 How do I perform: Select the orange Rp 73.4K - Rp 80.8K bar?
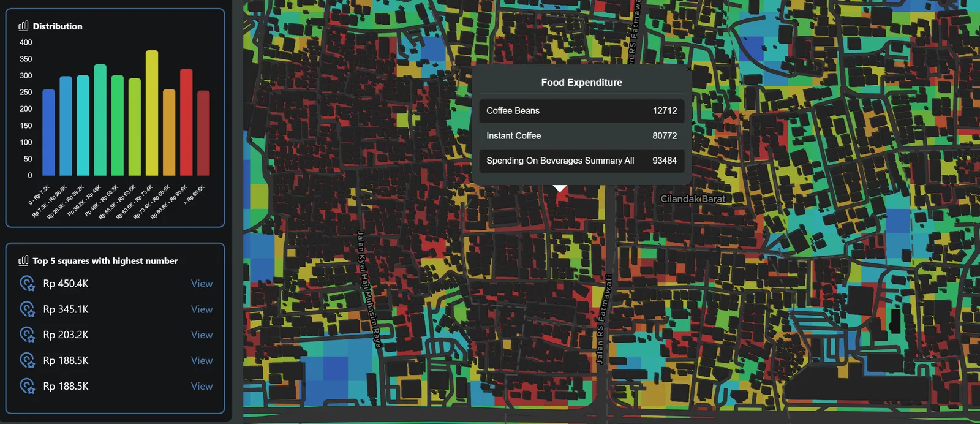[169, 132]
